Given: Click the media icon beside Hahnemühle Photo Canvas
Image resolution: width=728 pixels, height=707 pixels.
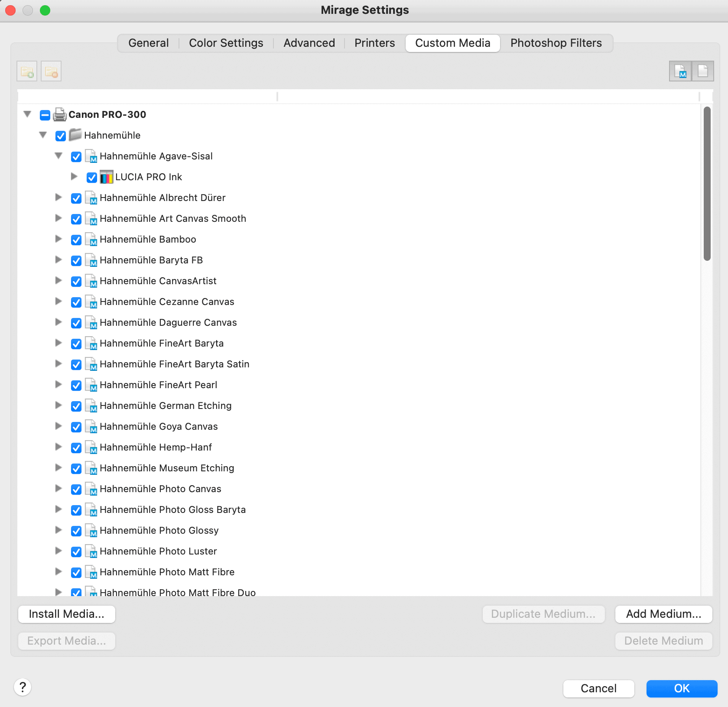Looking at the screenshot, I should [91, 489].
